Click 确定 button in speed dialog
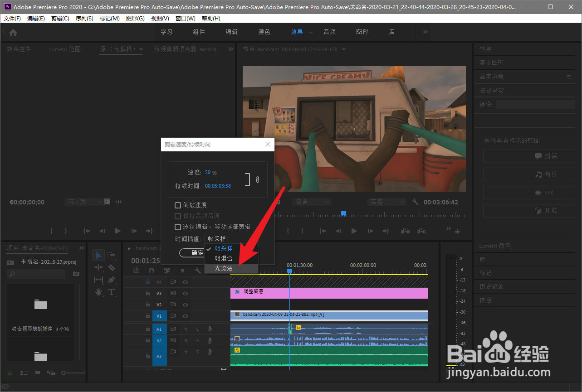The image size is (582, 392). [192, 252]
